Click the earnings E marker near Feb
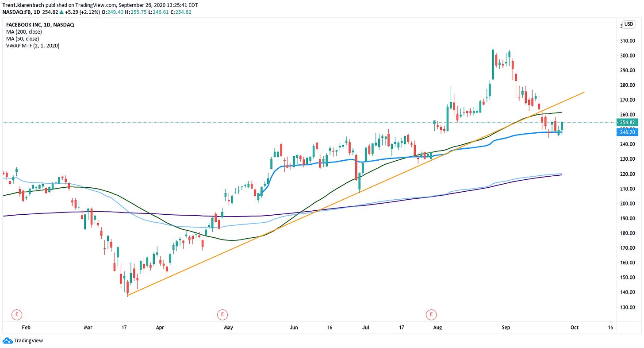This screenshot has height=348, width=644. coord(16,315)
